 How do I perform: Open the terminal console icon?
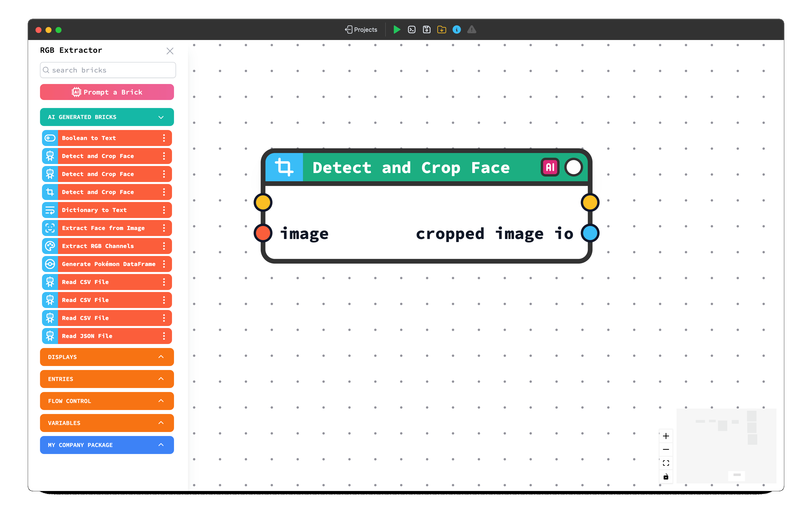point(412,30)
